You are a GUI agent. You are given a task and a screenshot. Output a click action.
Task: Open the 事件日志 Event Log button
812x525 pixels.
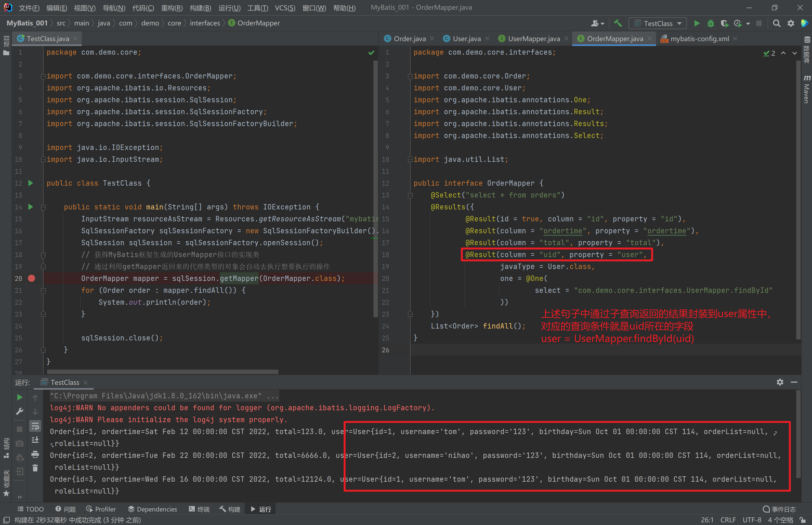coord(779,509)
